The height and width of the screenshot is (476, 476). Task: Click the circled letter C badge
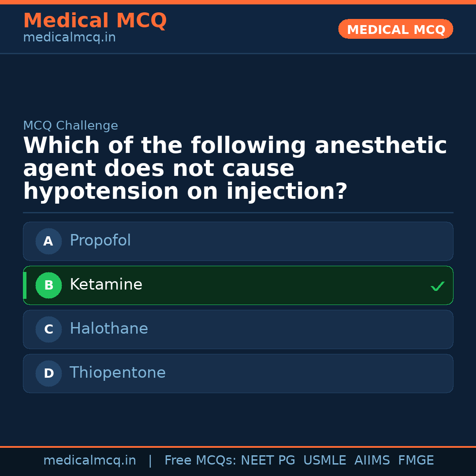pyautogui.click(x=48, y=329)
